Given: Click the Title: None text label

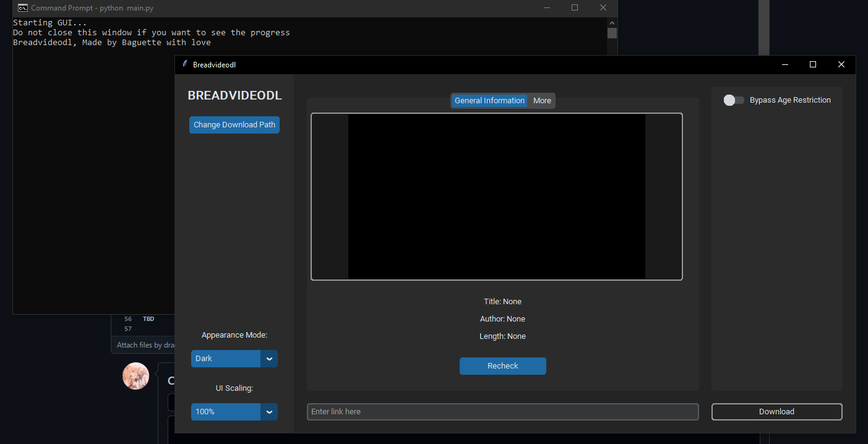Looking at the screenshot, I should click(502, 301).
